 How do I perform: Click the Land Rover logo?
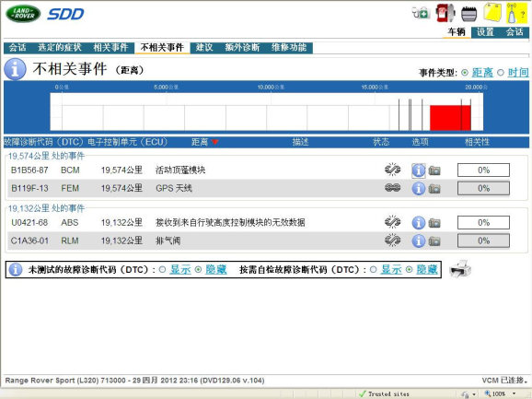coord(23,14)
